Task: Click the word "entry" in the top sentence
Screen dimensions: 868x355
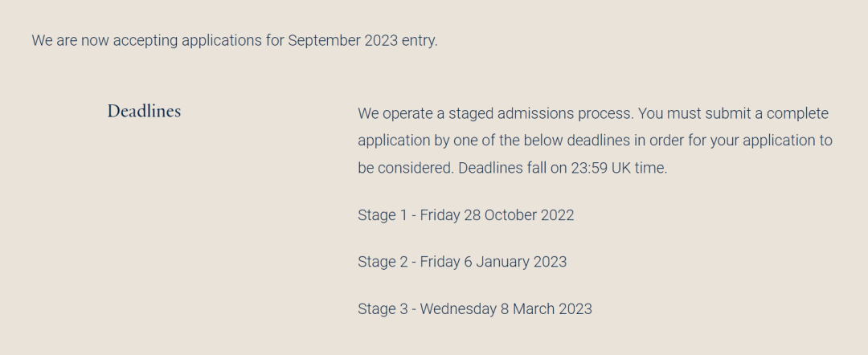Action: (x=418, y=40)
